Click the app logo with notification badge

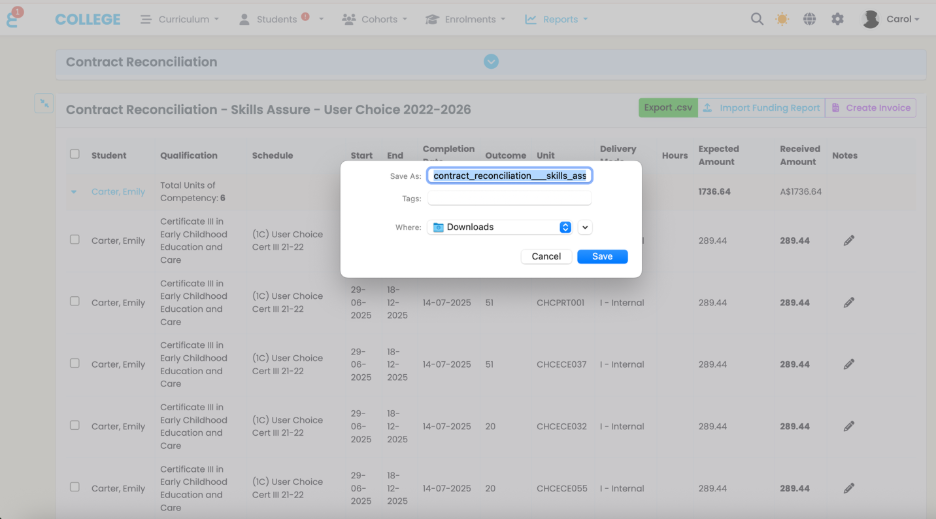coord(14,18)
